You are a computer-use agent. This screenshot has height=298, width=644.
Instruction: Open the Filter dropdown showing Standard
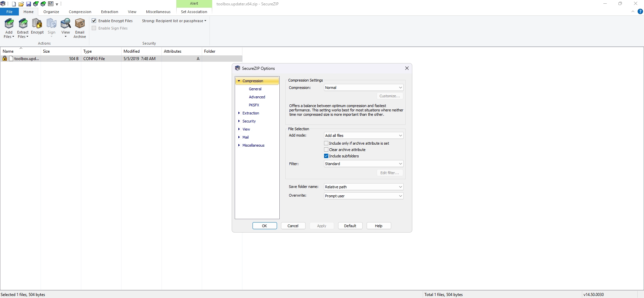[364, 164]
